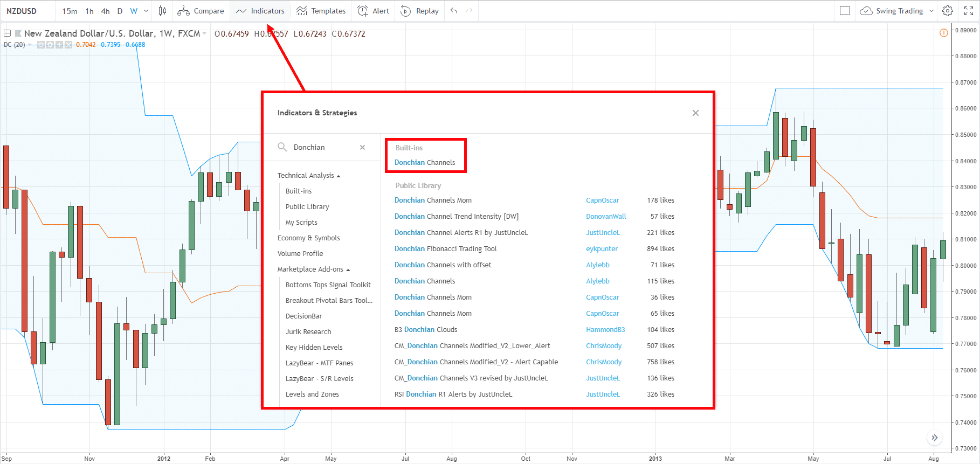Select Jurik Research add-on
Image resolution: width=980 pixels, height=464 pixels.
click(308, 331)
